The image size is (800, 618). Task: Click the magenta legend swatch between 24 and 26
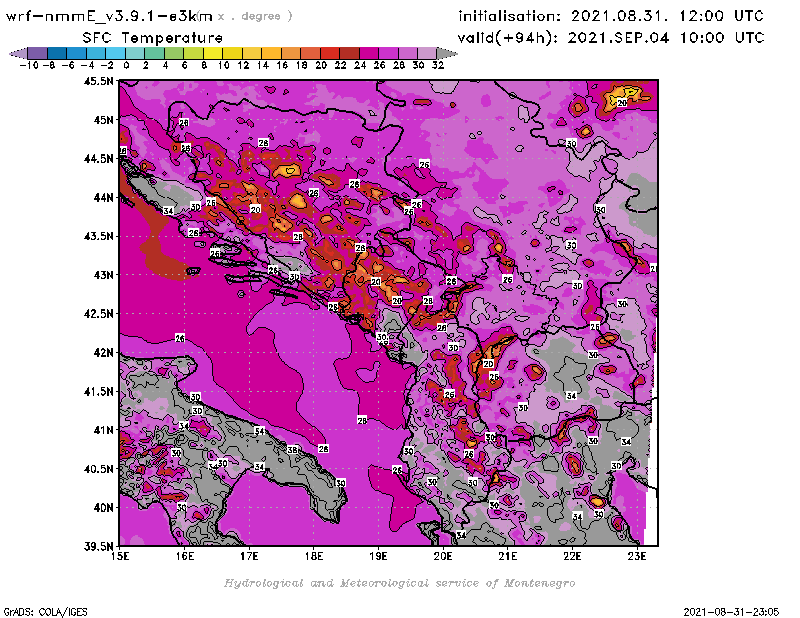click(x=369, y=53)
